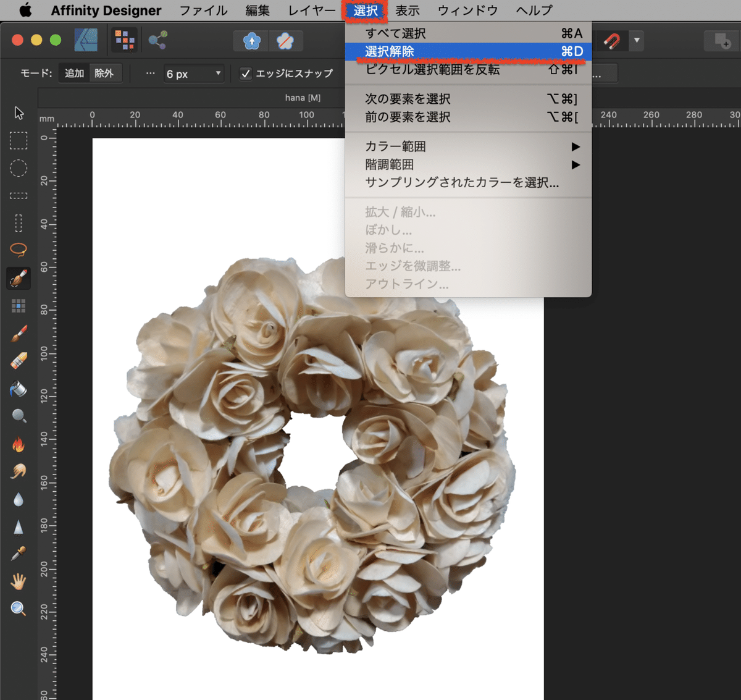This screenshot has width=741, height=700.
Task: Open the Affinity Designer application menu
Action: point(106,11)
